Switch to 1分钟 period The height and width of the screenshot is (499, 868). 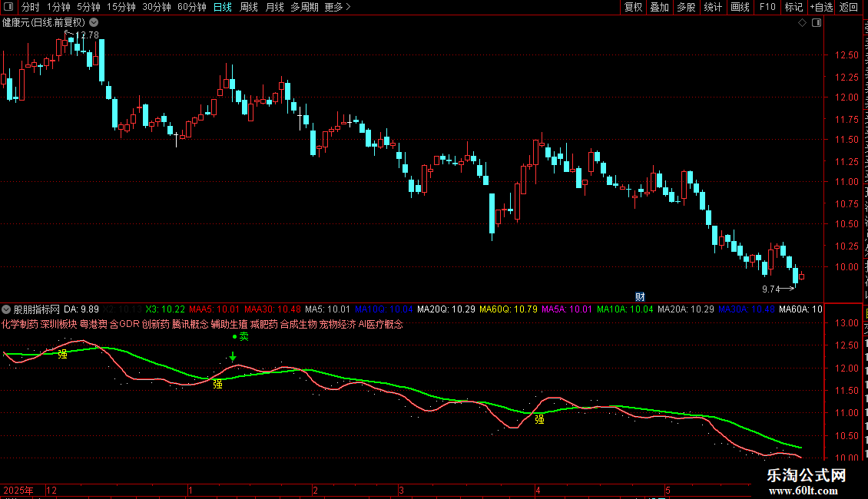pos(58,7)
